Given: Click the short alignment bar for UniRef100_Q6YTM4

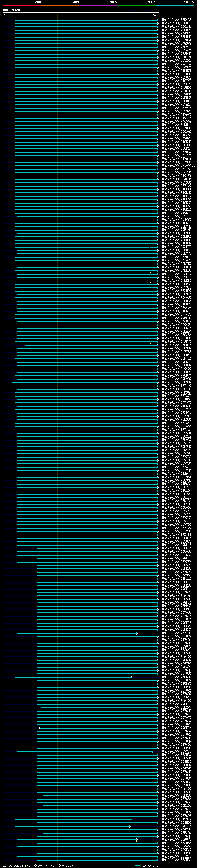Looking at the screenshot, I should 77,633.
